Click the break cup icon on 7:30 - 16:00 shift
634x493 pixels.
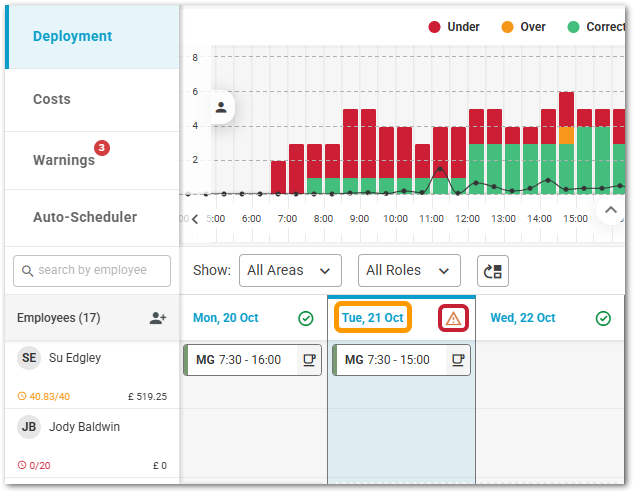coord(309,360)
